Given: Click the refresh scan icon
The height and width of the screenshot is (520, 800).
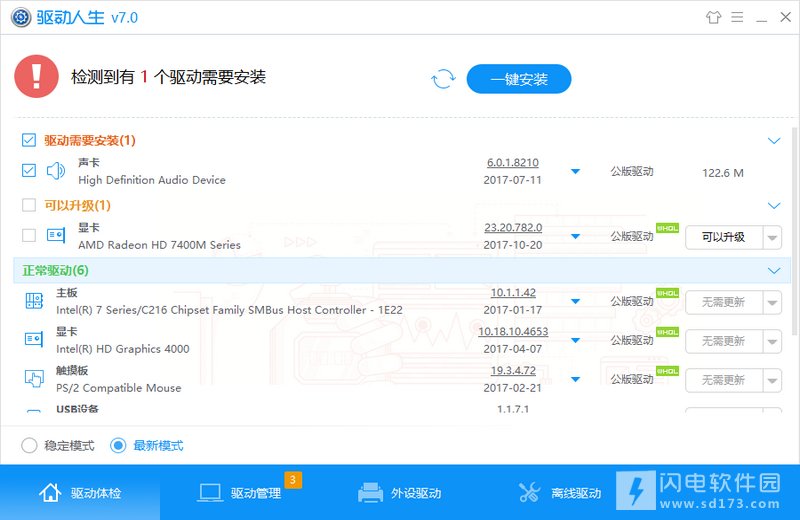Looking at the screenshot, I should click(443, 79).
